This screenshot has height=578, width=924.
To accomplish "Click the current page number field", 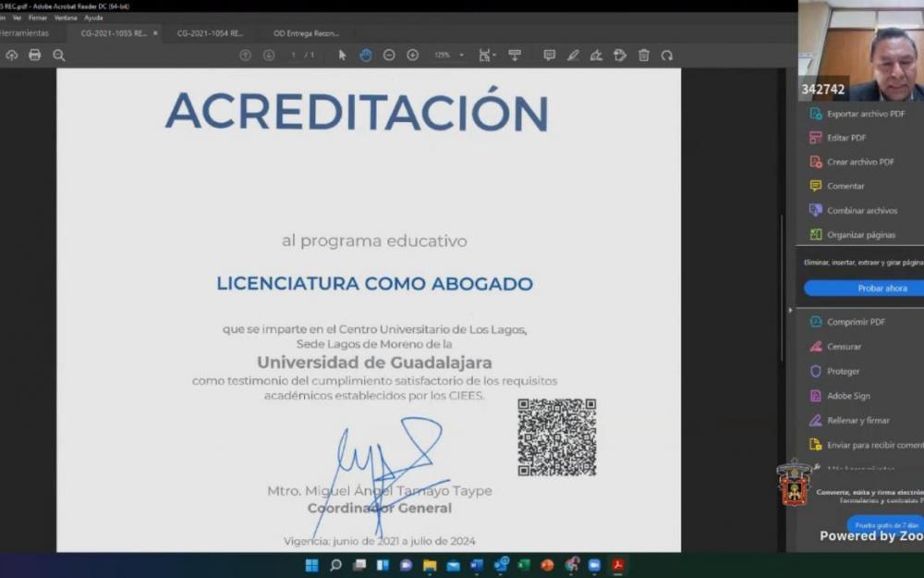I will (x=294, y=55).
